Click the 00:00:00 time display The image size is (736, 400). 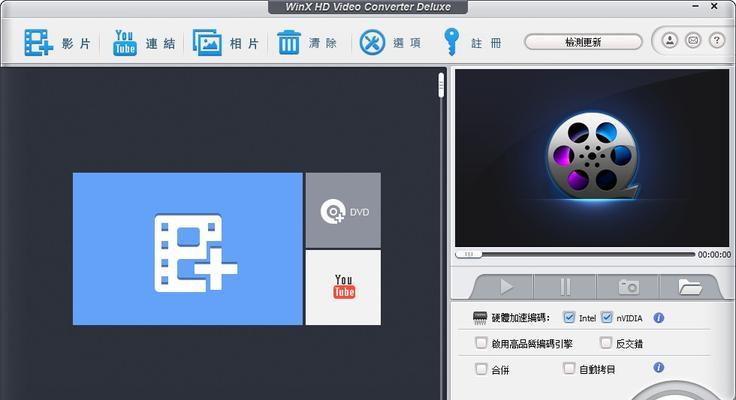tap(714, 254)
